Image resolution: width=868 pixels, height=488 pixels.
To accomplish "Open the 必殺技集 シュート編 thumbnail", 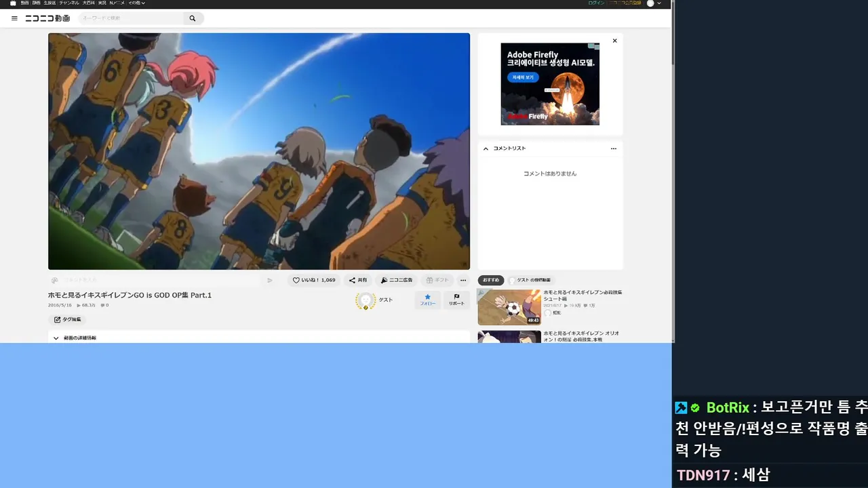I will (509, 307).
